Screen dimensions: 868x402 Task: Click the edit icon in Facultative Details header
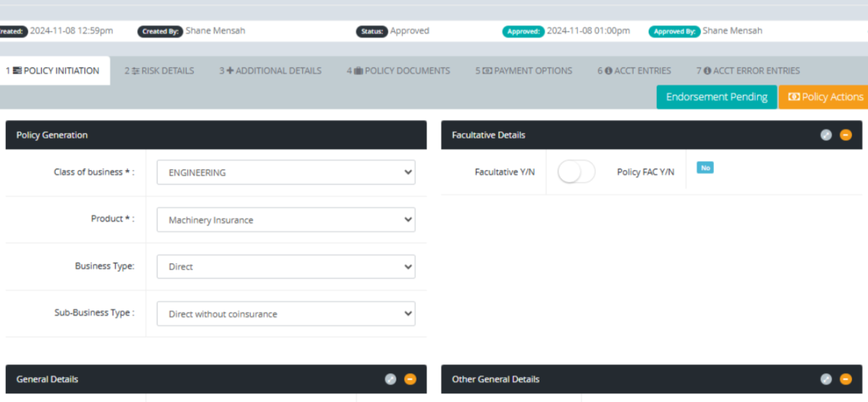[826, 134]
